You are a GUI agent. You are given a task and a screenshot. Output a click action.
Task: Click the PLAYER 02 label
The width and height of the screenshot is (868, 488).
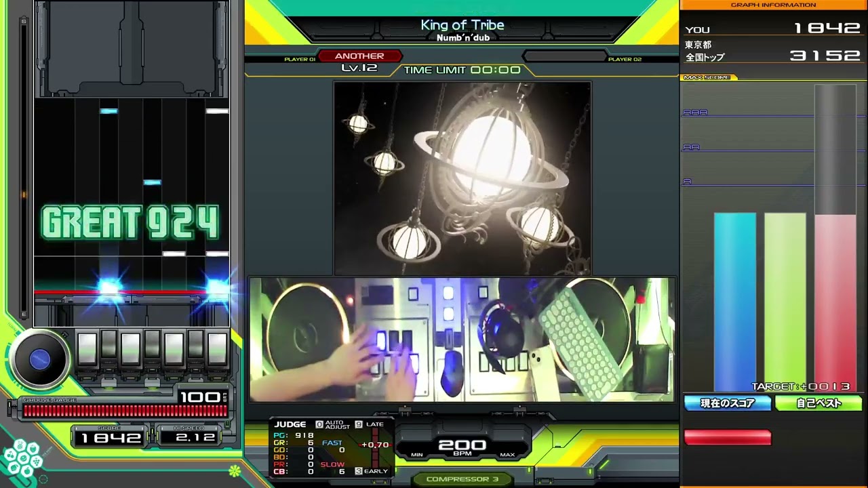[x=625, y=60]
